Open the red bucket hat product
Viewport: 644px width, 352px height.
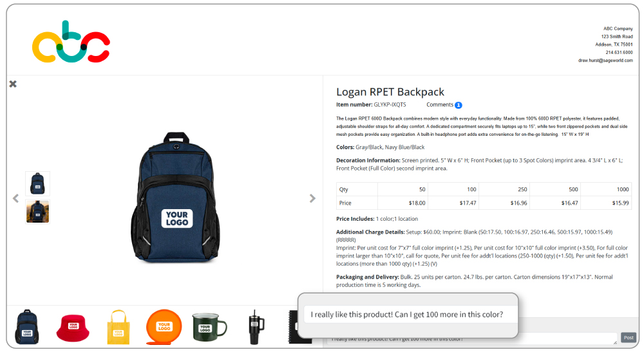73,328
